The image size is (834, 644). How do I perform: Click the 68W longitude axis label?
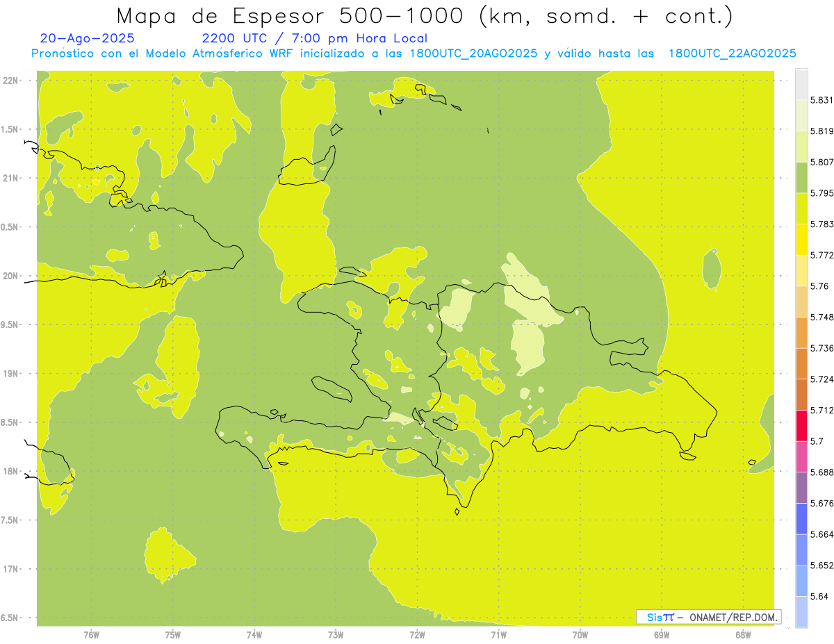click(x=743, y=636)
